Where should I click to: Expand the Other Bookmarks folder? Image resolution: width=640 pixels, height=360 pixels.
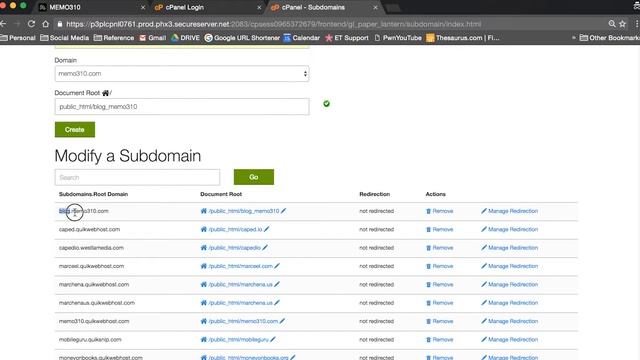click(609, 38)
